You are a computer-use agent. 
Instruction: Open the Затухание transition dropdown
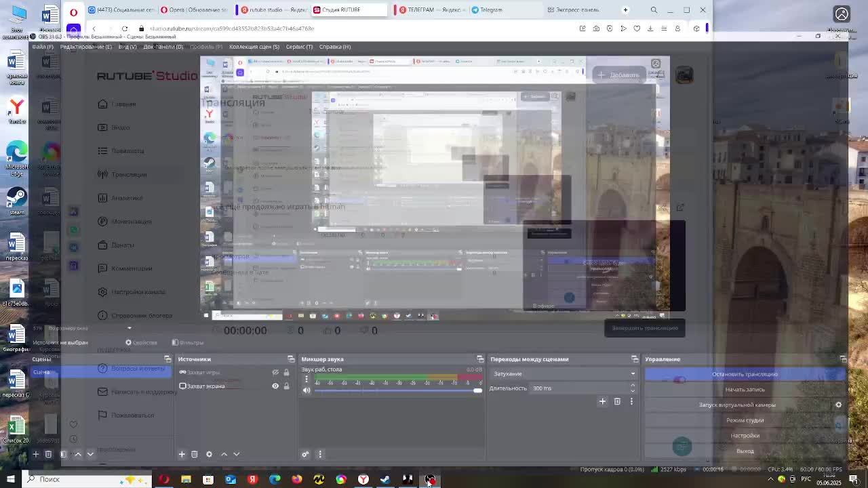(564, 373)
